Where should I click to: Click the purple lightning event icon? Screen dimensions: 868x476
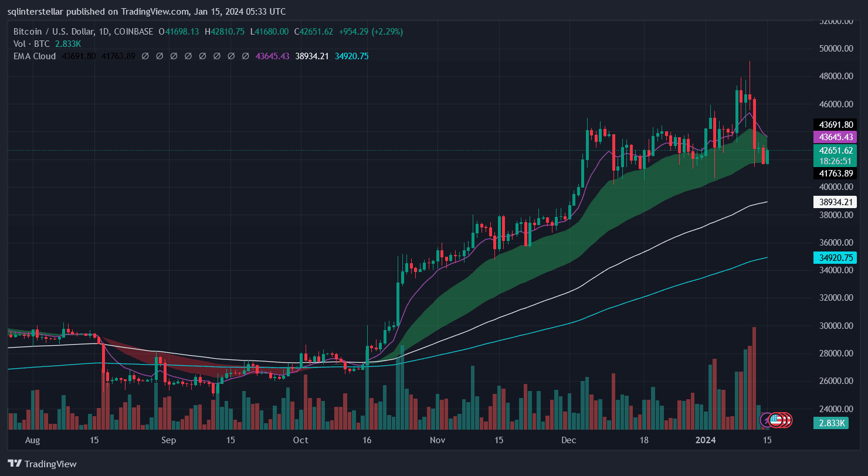pos(767,420)
